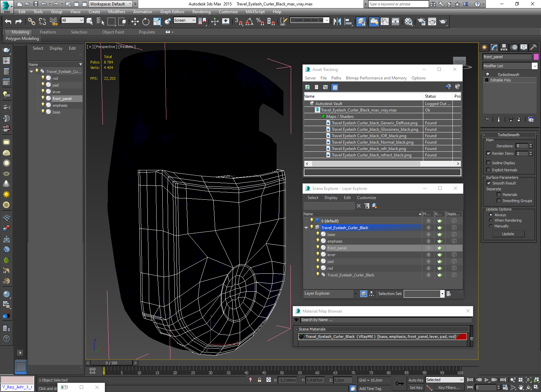Refresh the Asset Tracking list
This screenshot has height=392, width=541.
tap(307, 87)
